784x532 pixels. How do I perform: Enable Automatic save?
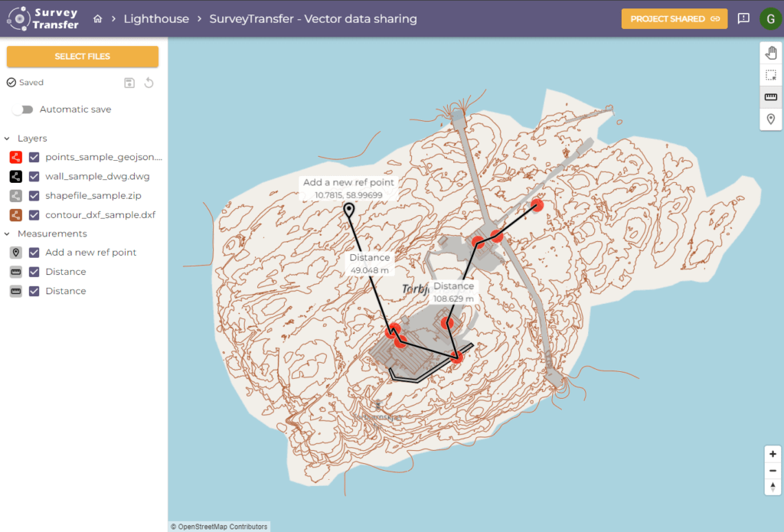(x=23, y=109)
